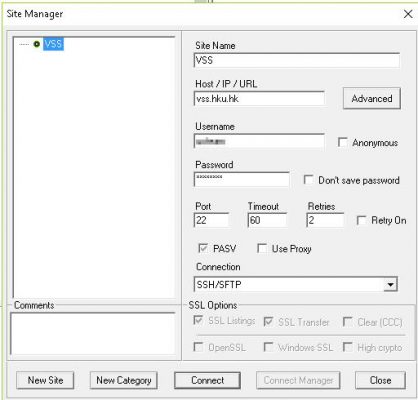
Task: Open the Advanced settings button
Action: (x=372, y=98)
